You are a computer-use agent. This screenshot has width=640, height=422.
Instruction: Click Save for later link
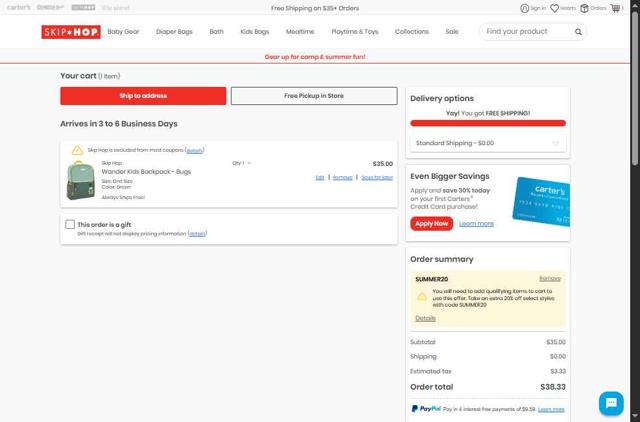(x=377, y=178)
